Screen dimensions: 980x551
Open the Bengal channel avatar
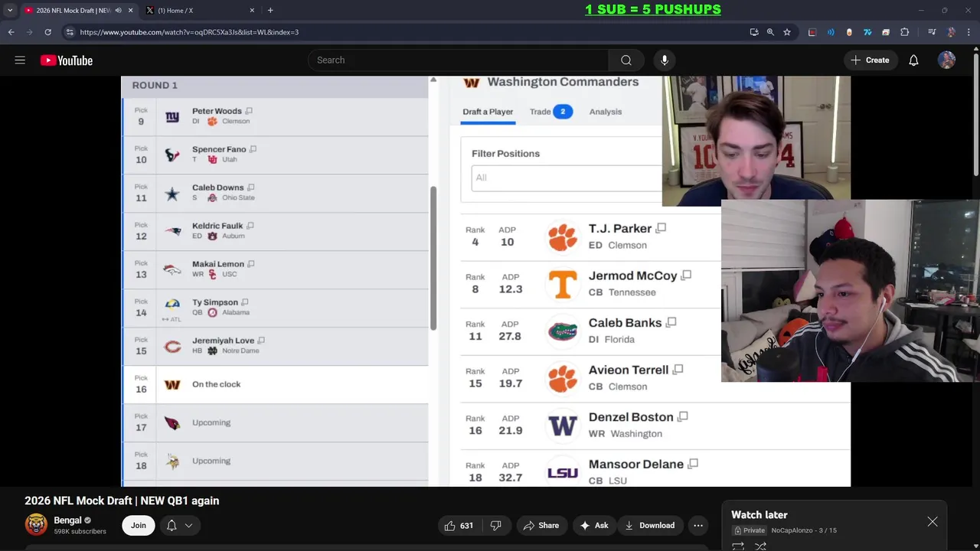point(36,524)
